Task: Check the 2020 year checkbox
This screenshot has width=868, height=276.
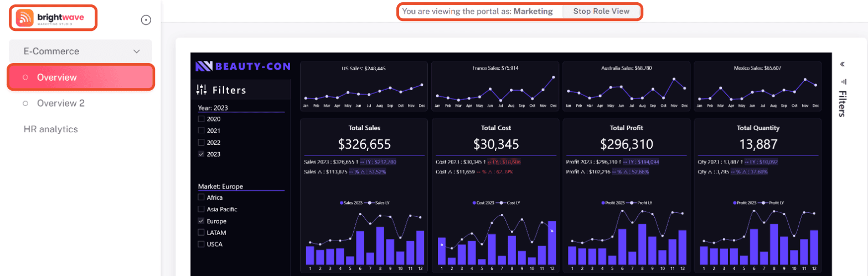Action: pos(201,119)
